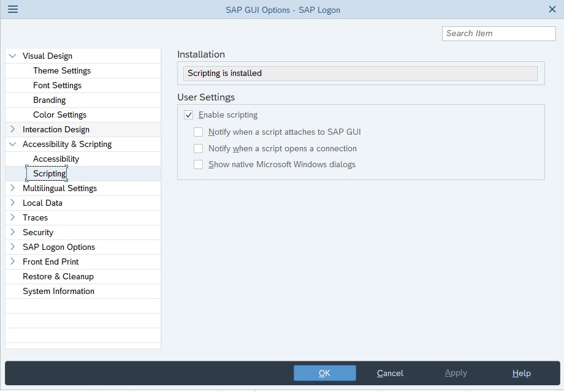Turn on "Show native Microsoft Windows dialogs"
564x392 pixels.
198,165
